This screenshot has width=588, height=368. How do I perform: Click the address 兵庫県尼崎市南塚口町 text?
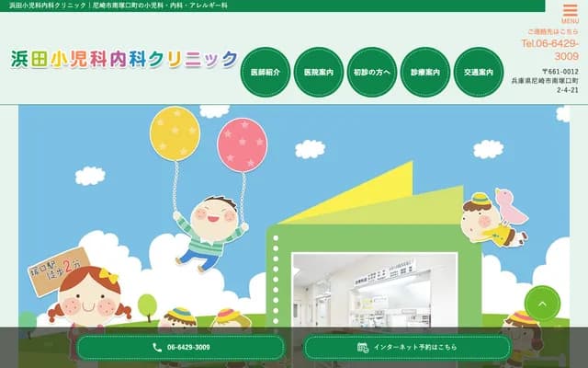click(x=545, y=81)
